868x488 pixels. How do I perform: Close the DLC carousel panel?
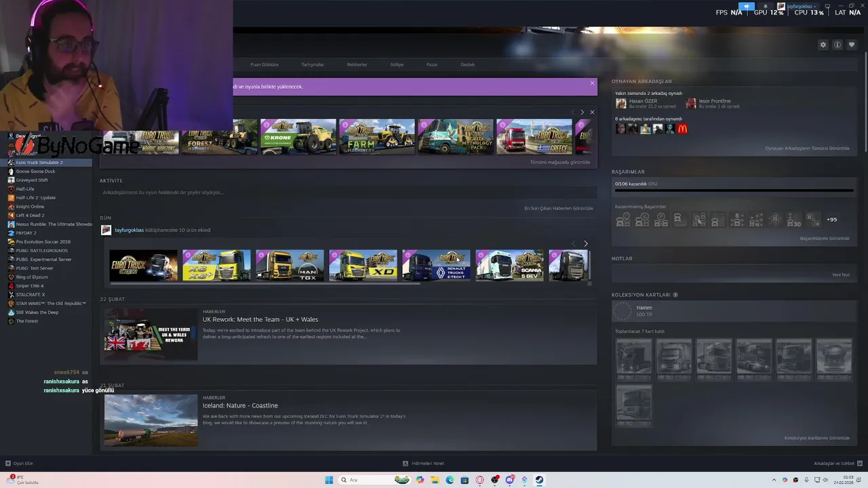click(592, 112)
